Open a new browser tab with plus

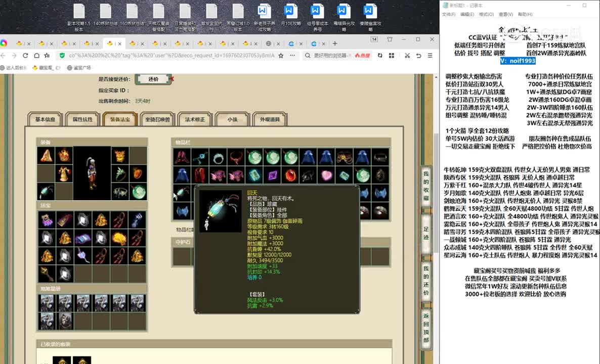pyautogui.click(x=335, y=43)
